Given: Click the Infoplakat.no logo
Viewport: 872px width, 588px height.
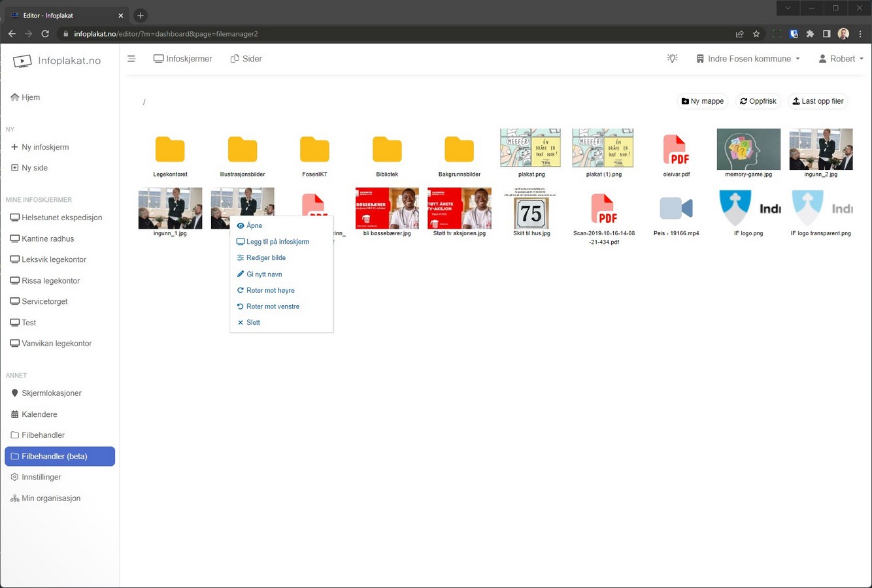Looking at the screenshot, I should click(58, 61).
